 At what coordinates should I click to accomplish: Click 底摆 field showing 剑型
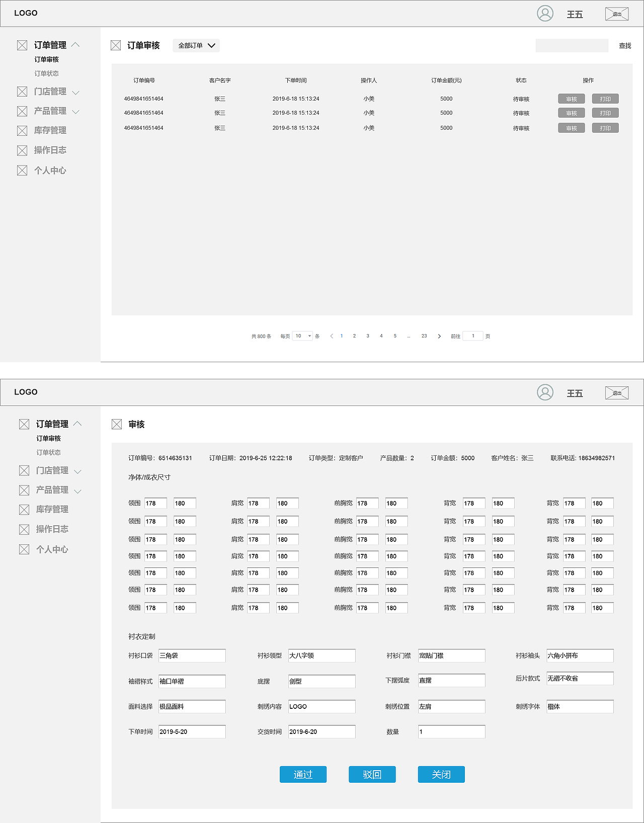pyautogui.click(x=322, y=681)
